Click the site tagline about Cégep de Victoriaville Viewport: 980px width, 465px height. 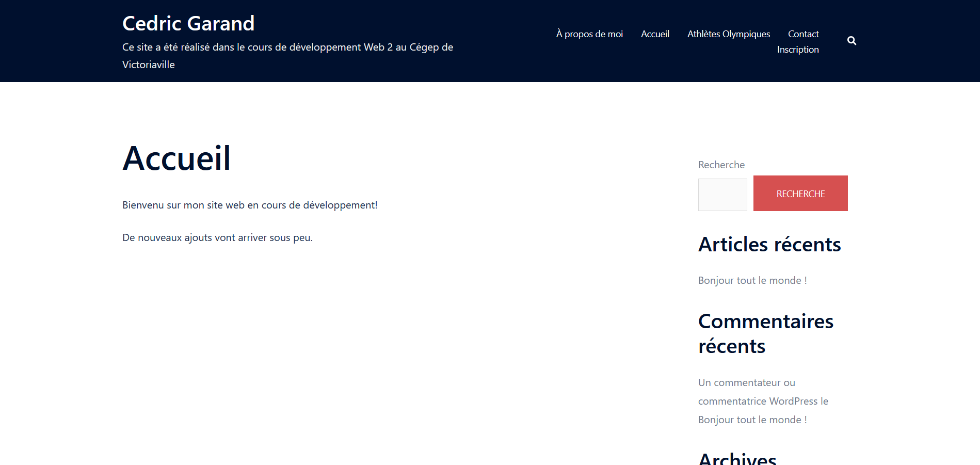pyautogui.click(x=287, y=55)
